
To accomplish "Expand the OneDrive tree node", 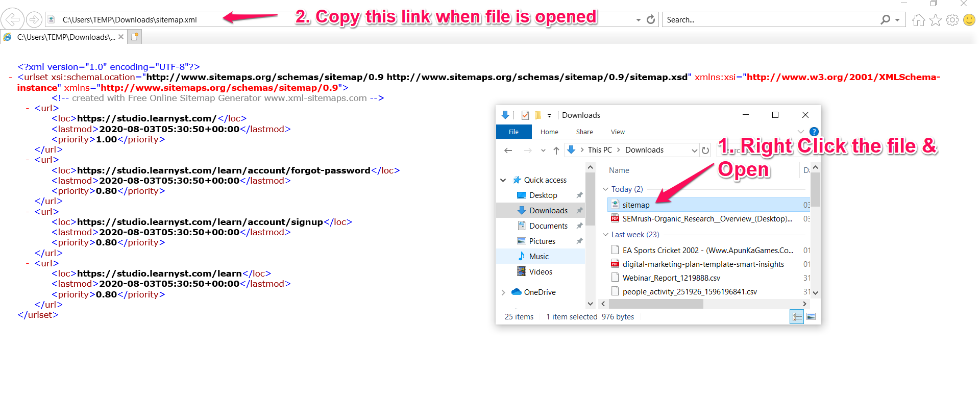I will [503, 292].
